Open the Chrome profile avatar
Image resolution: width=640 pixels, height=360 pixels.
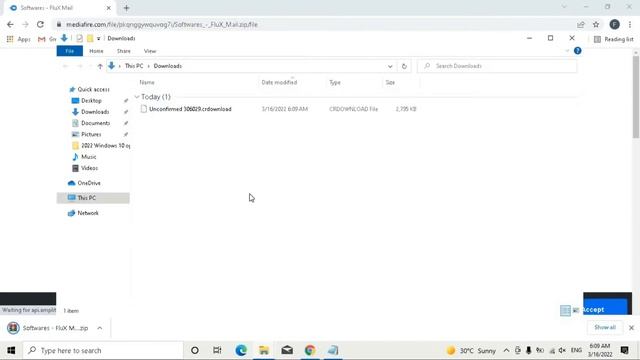[x=614, y=24]
